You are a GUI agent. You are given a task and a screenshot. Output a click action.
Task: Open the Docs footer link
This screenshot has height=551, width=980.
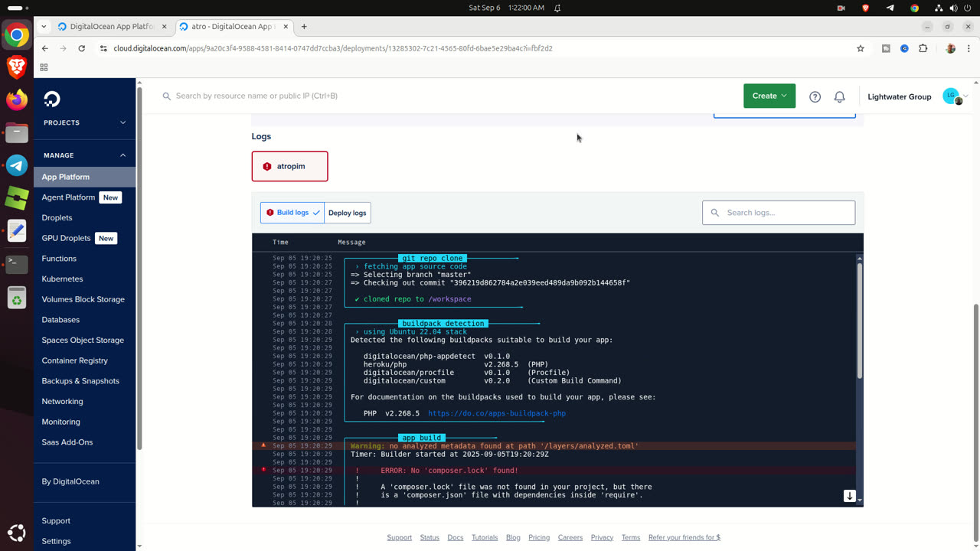coord(456,537)
